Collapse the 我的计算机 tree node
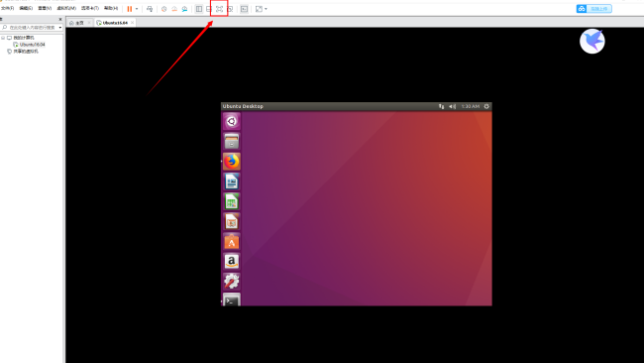 (x=3, y=38)
